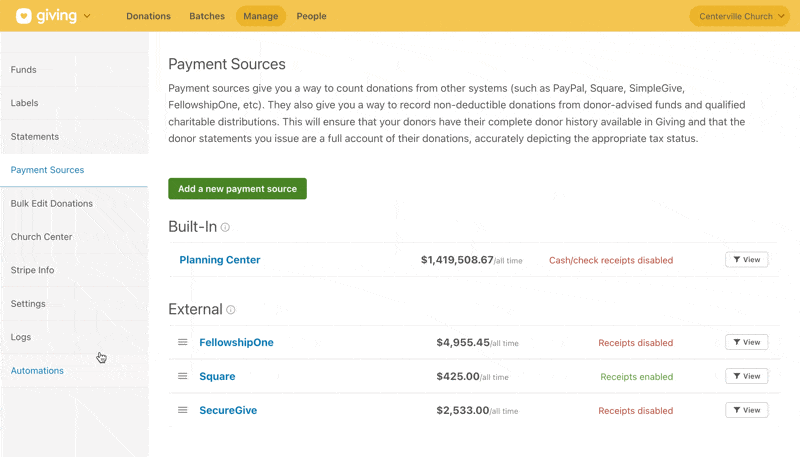
Task: Click the Giving heart logo icon
Action: tap(24, 16)
